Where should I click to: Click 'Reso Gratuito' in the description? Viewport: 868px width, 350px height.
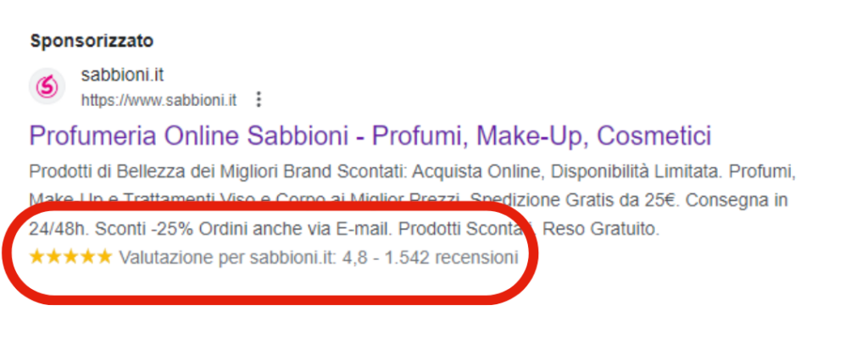(x=601, y=230)
